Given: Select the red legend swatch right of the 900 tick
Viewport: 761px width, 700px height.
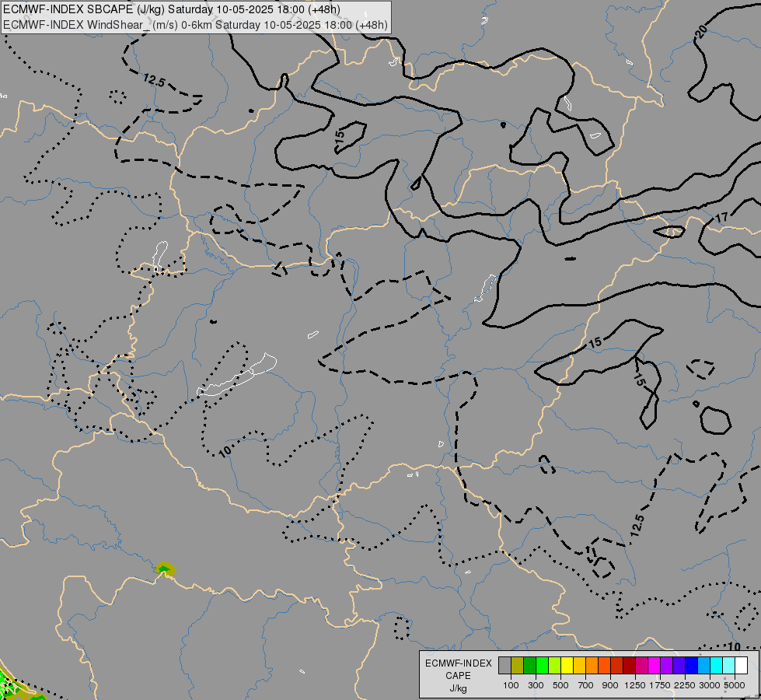Looking at the screenshot, I should (x=616, y=665).
